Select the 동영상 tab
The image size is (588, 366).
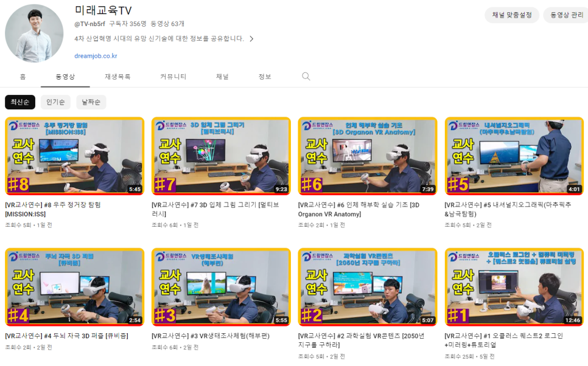pyautogui.click(x=65, y=77)
